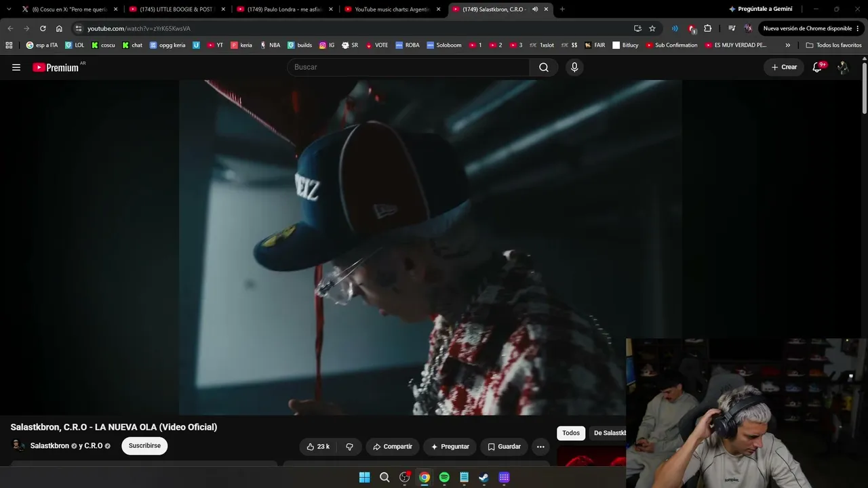This screenshot has height=488, width=868.
Task: Dislike the video
Action: point(349,447)
